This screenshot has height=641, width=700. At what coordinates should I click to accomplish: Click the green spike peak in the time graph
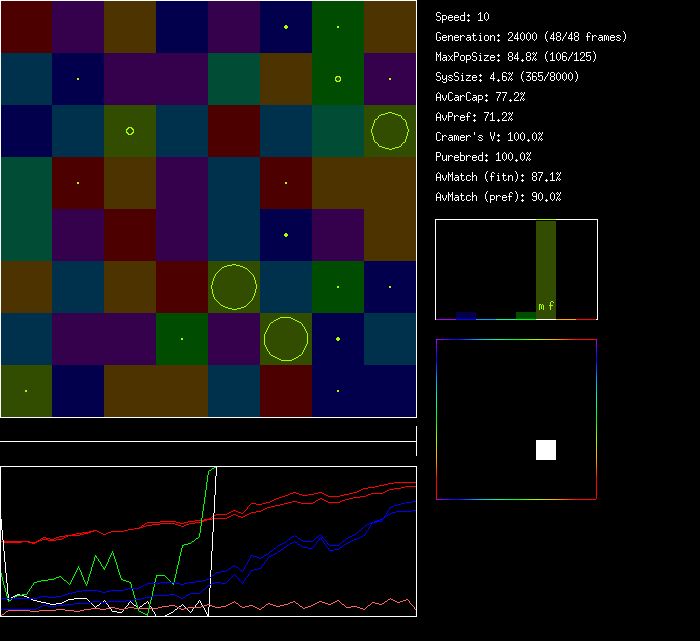tap(213, 468)
